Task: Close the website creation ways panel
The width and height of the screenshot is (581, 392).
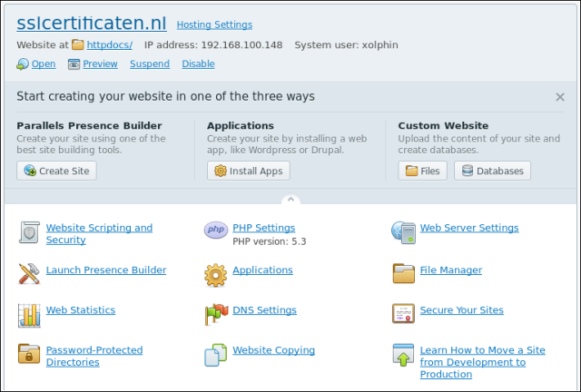Action: click(560, 97)
